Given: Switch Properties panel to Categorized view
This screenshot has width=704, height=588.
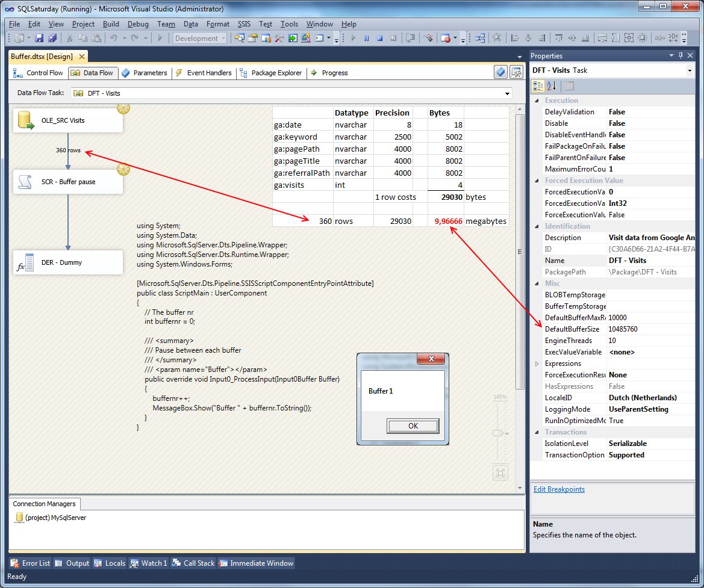Looking at the screenshot, I should click(x=538, y=85).
